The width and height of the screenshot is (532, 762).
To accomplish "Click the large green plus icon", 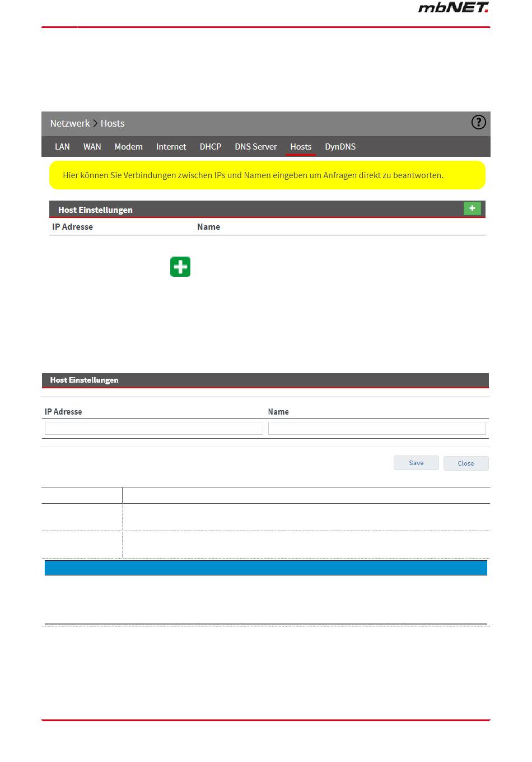I will point(180,267).
